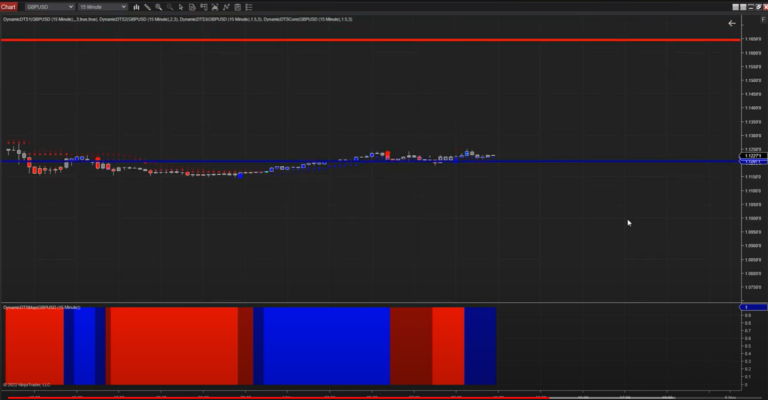Image resolution: width=768 pixels, height=400 pixels.
Task: Click the large blue block in map panel
Action: coord(326,346)
